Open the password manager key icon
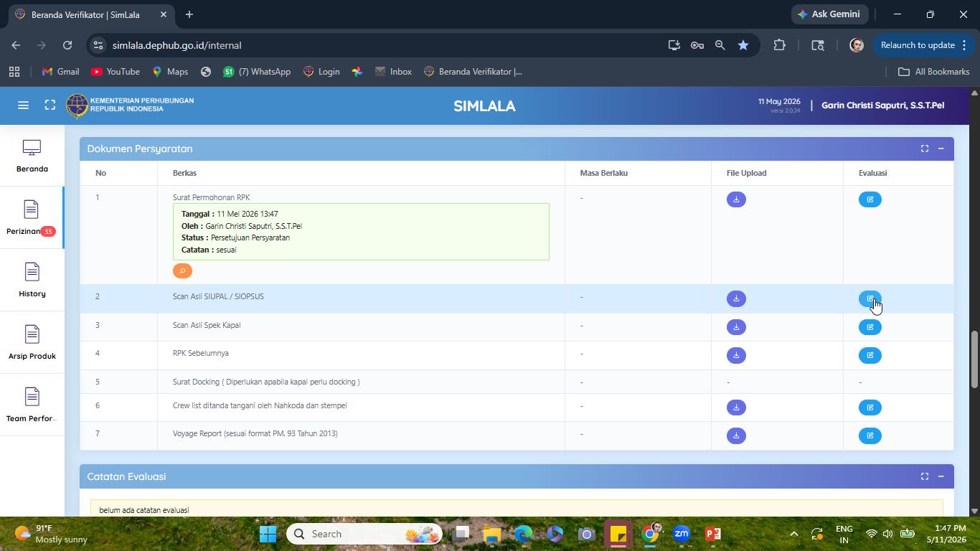This screenshot has height=551, width=980. pyautogui.click(x=697, y=45)
